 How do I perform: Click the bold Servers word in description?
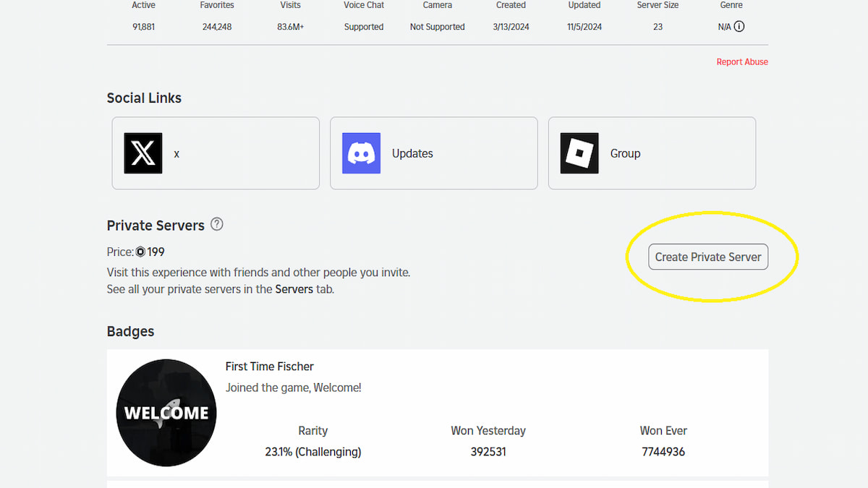pyautogui.click(x=294, y=289)
